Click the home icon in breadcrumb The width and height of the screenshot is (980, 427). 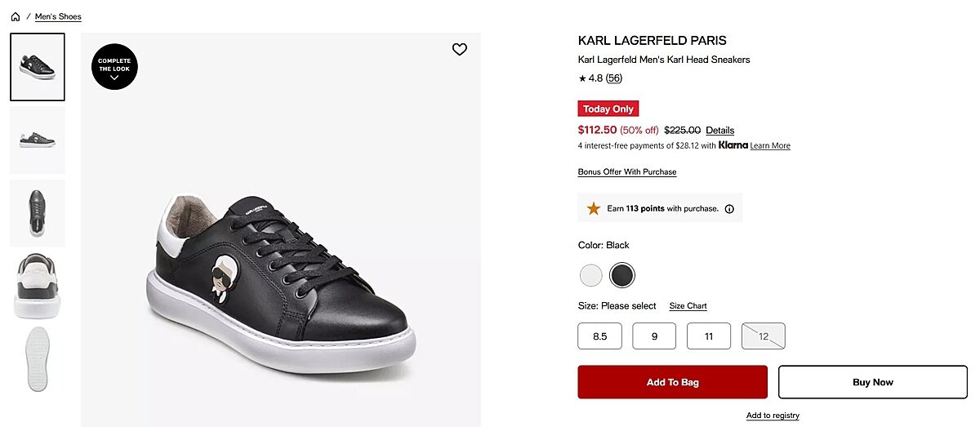pyautogui.click(x=15, y=16)
